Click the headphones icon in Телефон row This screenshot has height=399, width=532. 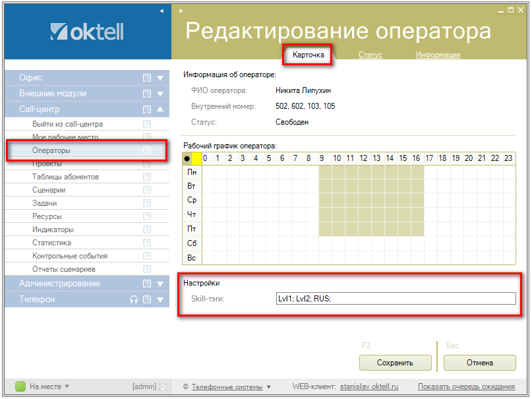click(x=134, y=299)
